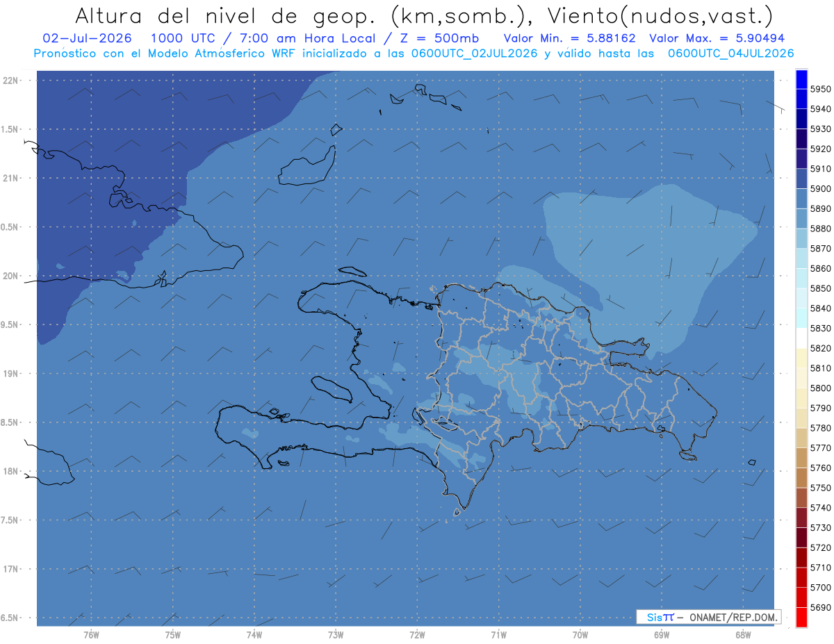Click the "22N" latitude label
Screen dimensions: 834x644
11,80
